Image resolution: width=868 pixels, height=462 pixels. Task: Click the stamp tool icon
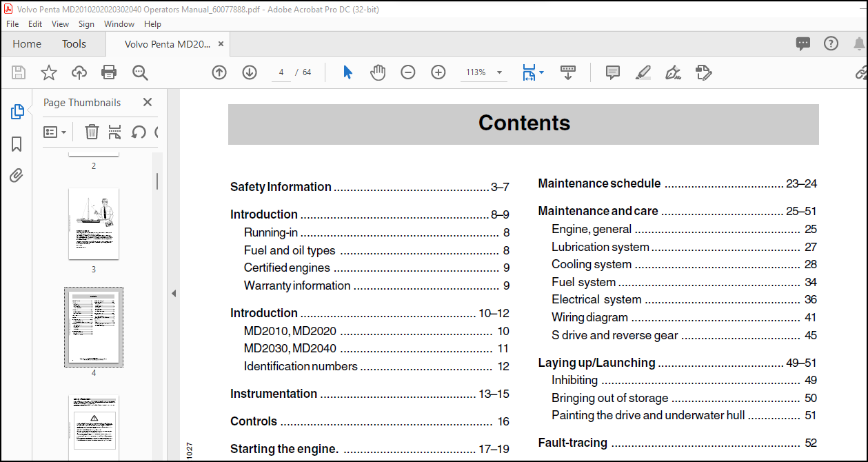coord(703,72)
